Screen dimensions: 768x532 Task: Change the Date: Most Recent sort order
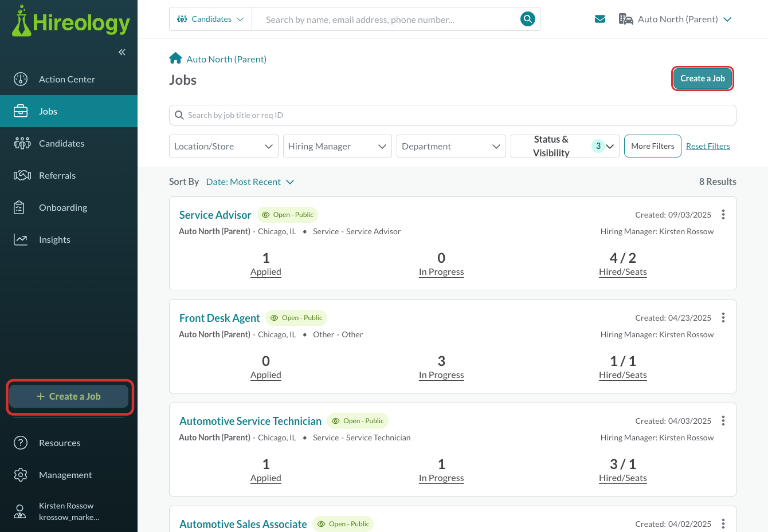click(250, 182)
